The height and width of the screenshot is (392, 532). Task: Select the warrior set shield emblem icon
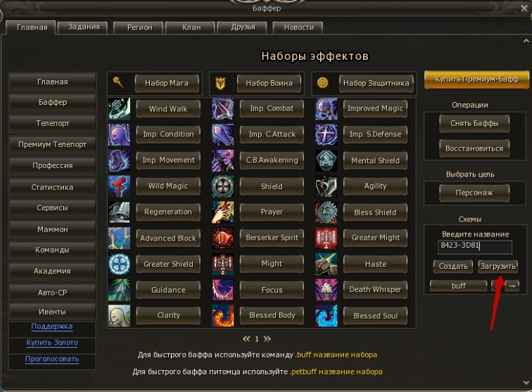(x=220, y=83)
